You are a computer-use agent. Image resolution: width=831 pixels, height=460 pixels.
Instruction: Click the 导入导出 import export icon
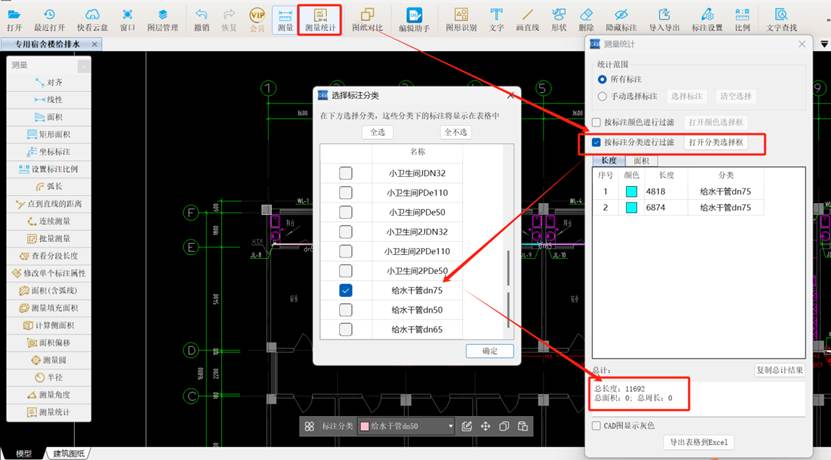pos(664,20)
